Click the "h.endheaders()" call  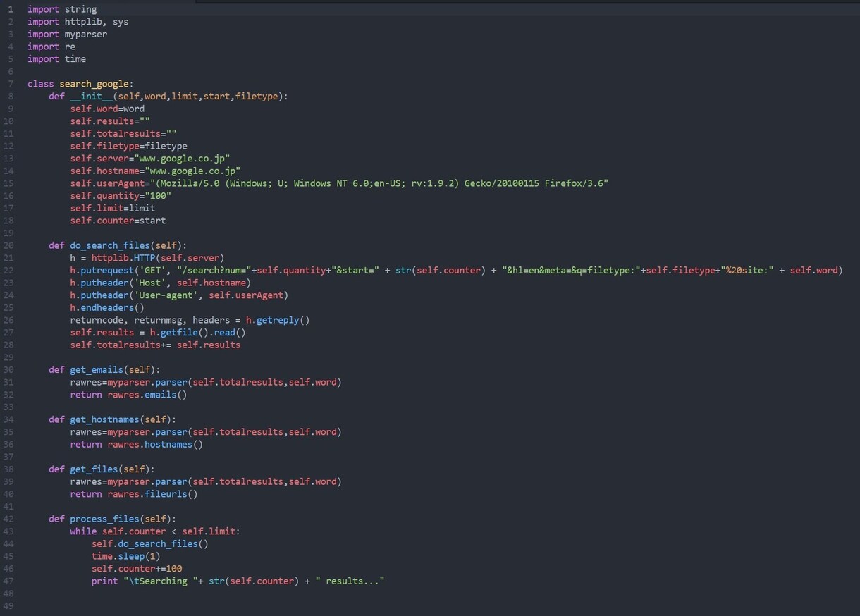[107, 307]
